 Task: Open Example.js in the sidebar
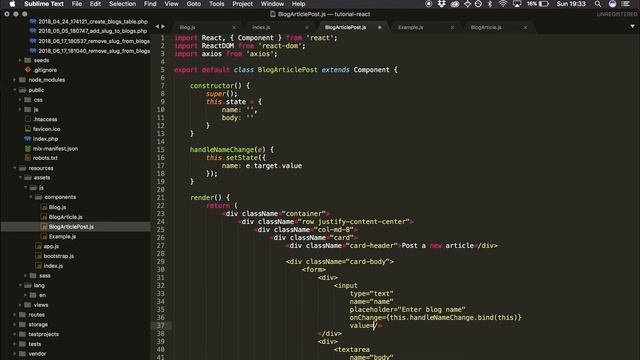click(x=62, y=237)
